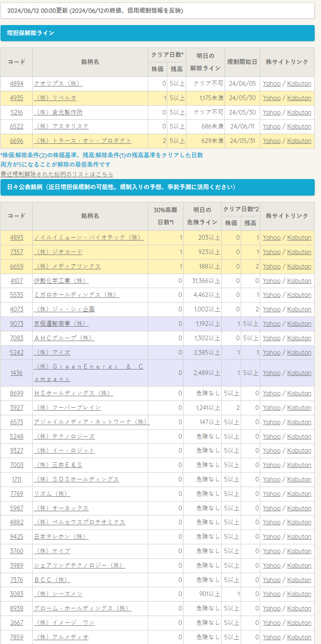Open Kabutan link for GreenEnergy row
Screen dimensions: 321x644
pos(299,373)
